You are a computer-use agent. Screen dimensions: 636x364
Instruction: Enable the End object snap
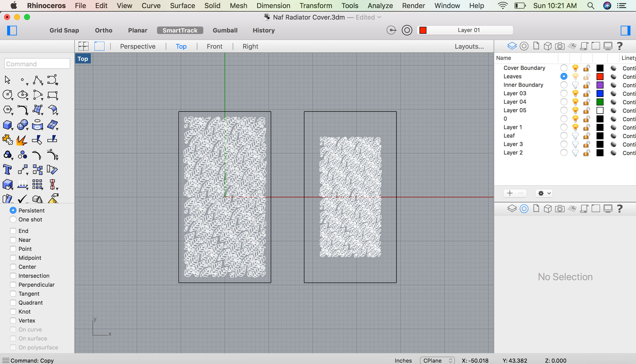(13, 231)
